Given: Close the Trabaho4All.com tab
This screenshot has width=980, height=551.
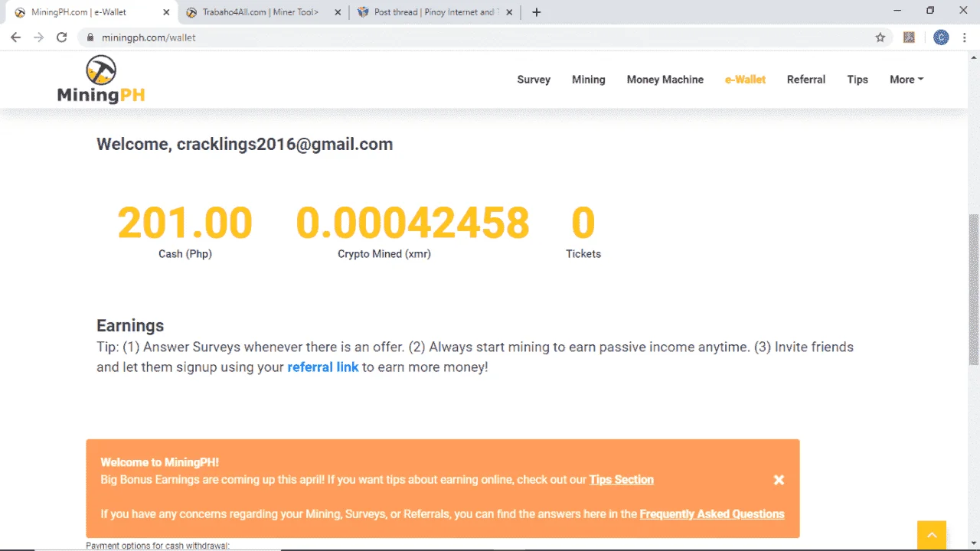Looking at the screenshot, I should [x=337, y=12].
